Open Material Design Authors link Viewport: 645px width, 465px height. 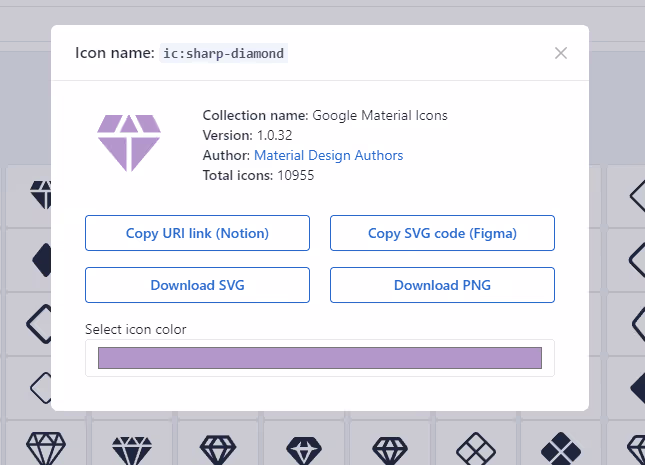coord(329,155)
